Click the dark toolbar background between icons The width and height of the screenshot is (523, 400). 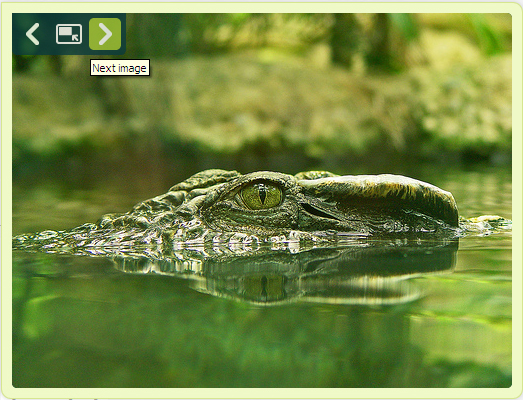(48, 34)
